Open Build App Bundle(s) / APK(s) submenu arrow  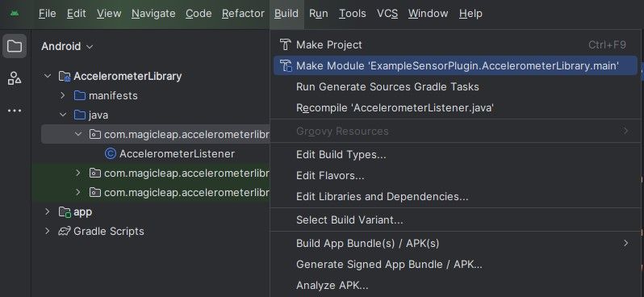point(625,243)
